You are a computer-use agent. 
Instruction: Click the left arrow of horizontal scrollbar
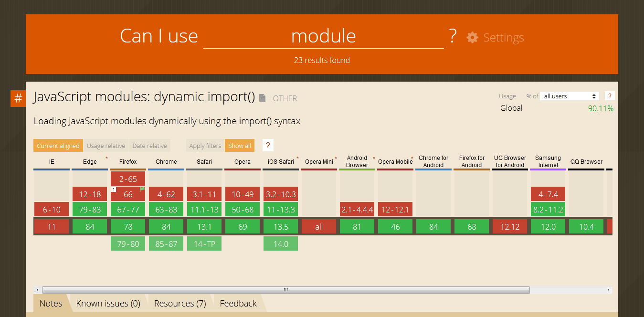[37, 290]
